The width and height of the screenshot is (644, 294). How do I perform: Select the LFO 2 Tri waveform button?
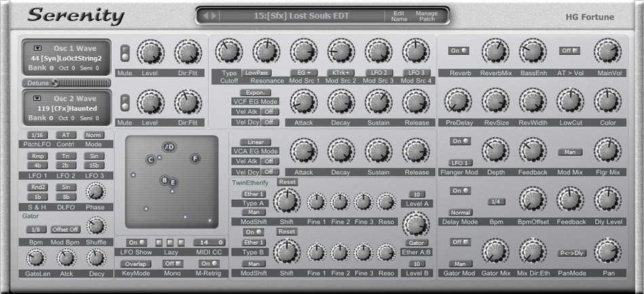tap(66, 156)
